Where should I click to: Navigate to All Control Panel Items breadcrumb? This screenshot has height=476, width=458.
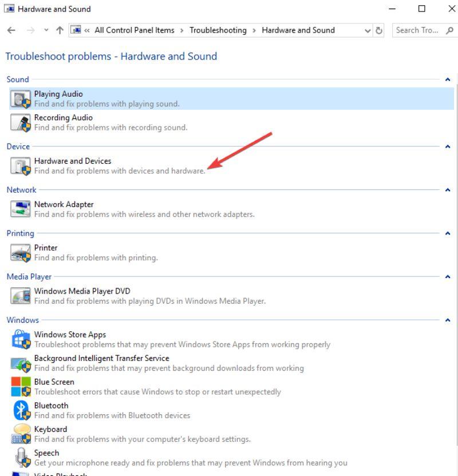[135, 30]
